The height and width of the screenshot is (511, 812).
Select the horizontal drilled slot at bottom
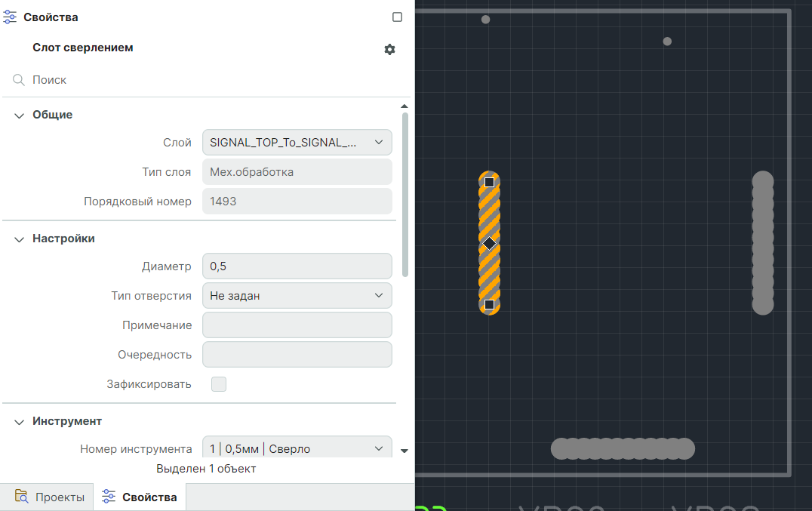[x=623, y=448]
